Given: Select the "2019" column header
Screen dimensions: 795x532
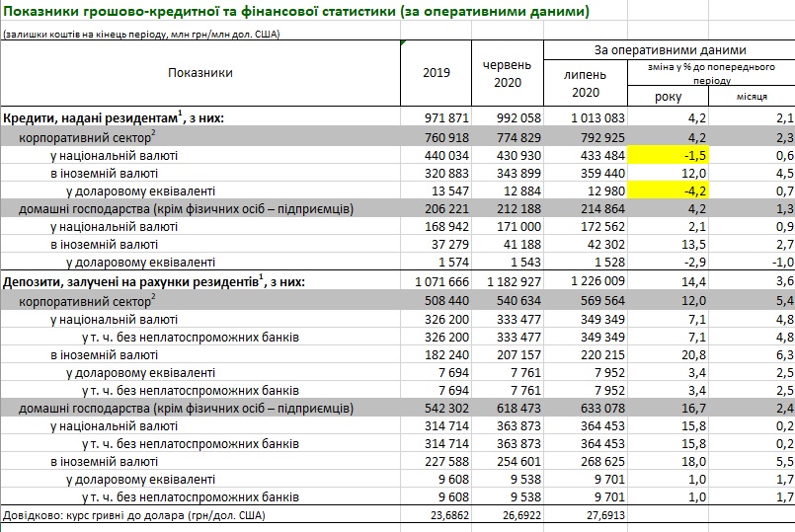Looking at the screenshot, I should pyautogui.click(x=436, y=73).
